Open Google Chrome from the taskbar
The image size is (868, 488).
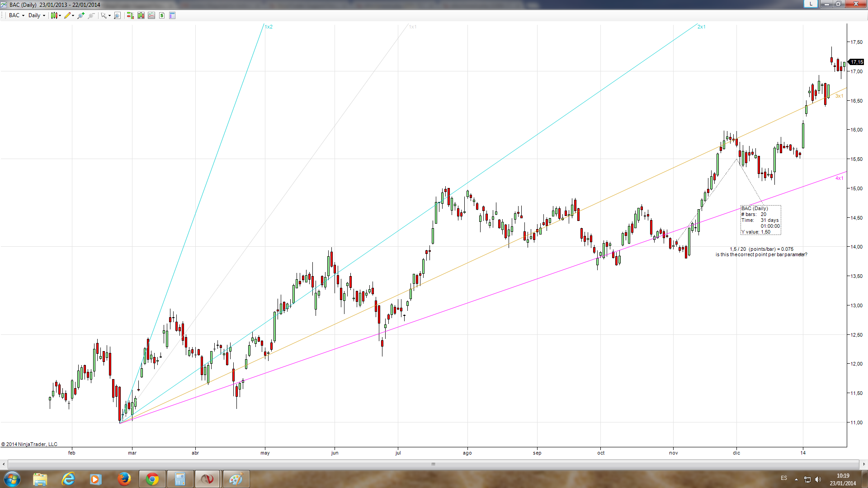(152, 479)
